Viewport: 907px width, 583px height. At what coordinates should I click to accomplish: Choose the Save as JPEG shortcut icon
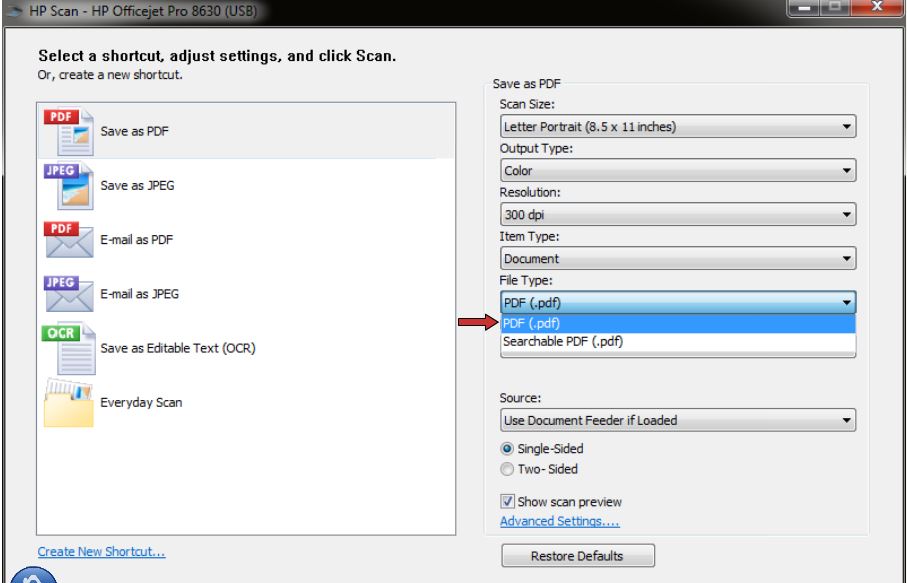click(x=69, y=186)
